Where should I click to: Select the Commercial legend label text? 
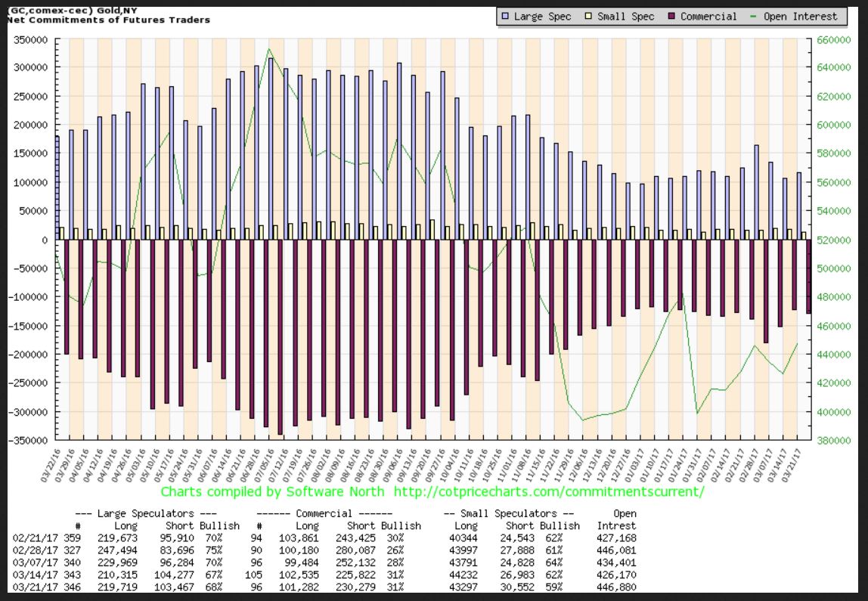[708, 16]
